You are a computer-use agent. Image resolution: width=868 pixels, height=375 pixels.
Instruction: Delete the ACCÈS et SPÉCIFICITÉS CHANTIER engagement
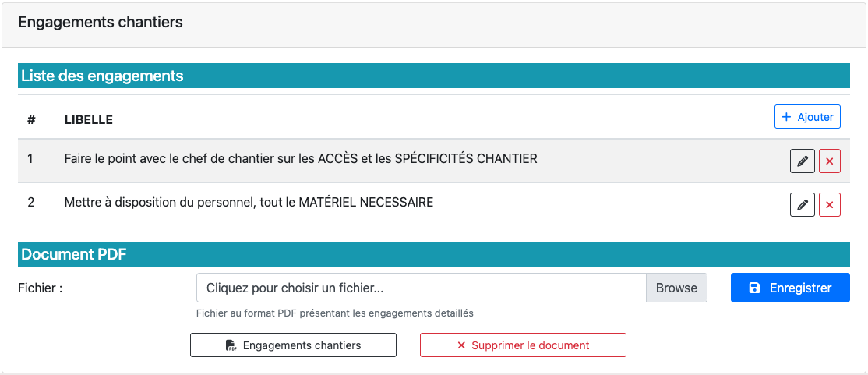tap(829, 161)
